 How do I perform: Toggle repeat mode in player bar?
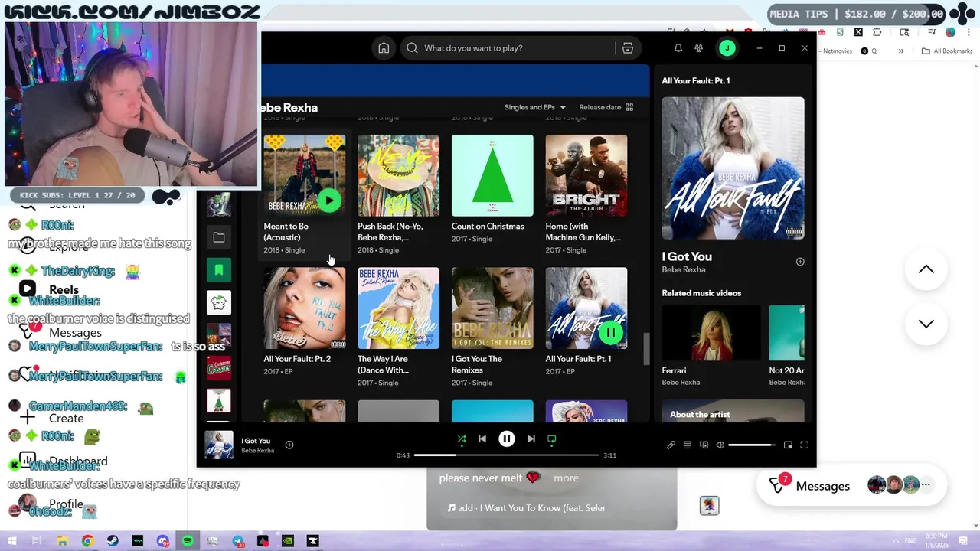[x=551, y=439]
